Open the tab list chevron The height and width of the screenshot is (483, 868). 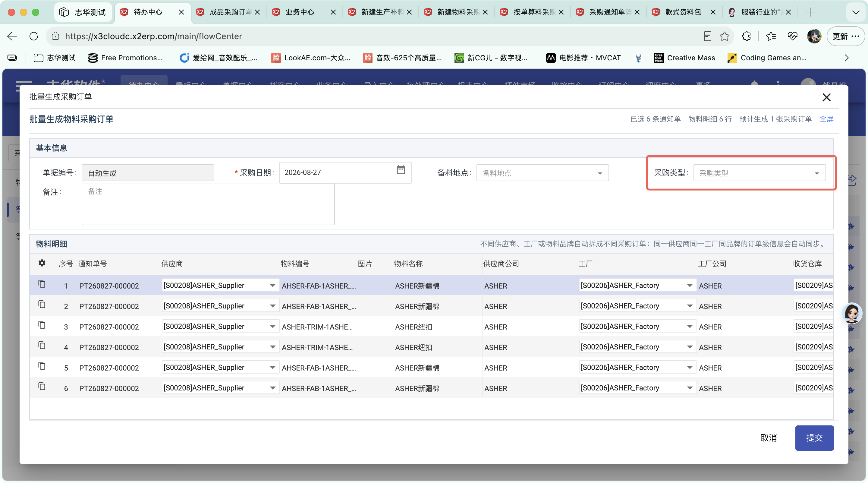click(856, 12)
